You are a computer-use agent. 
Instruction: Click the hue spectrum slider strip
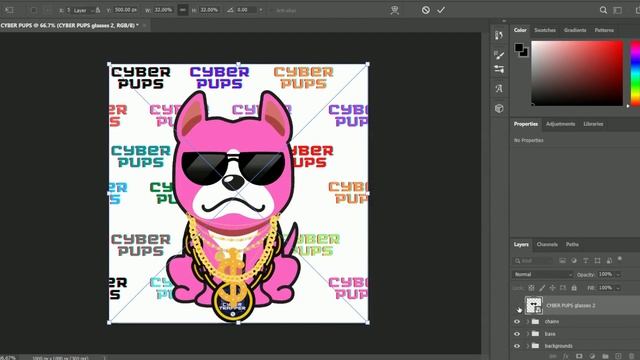point(636,73)
